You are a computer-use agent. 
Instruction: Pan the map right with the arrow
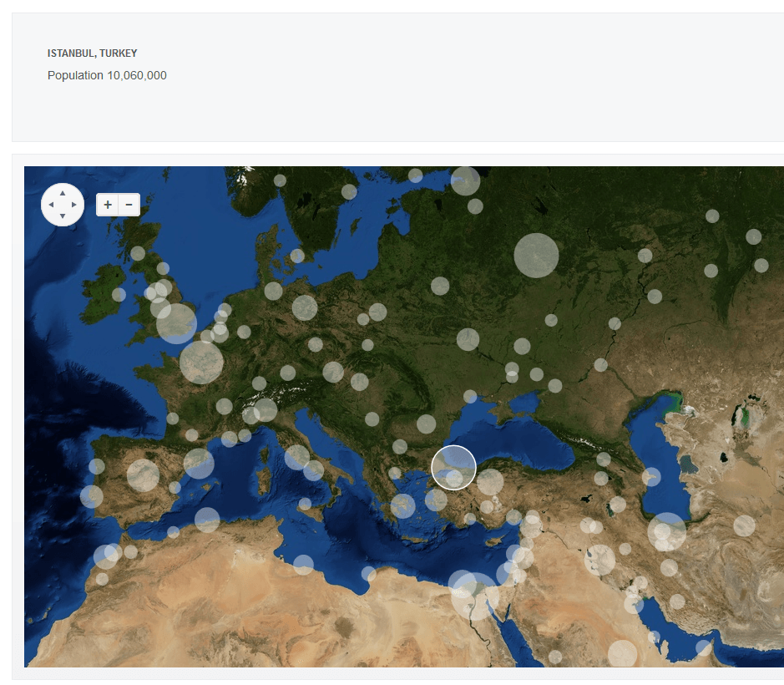point(74,205)
